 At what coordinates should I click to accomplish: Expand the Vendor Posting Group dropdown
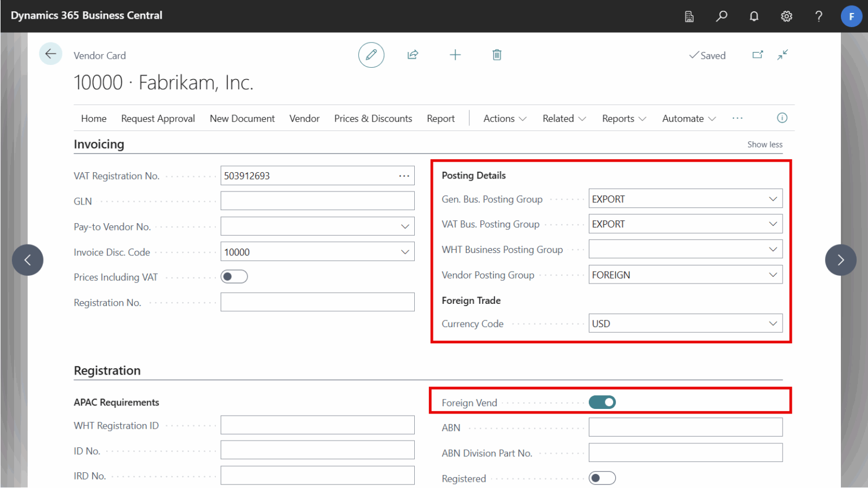pyautogui.click(x=772, y=275)
